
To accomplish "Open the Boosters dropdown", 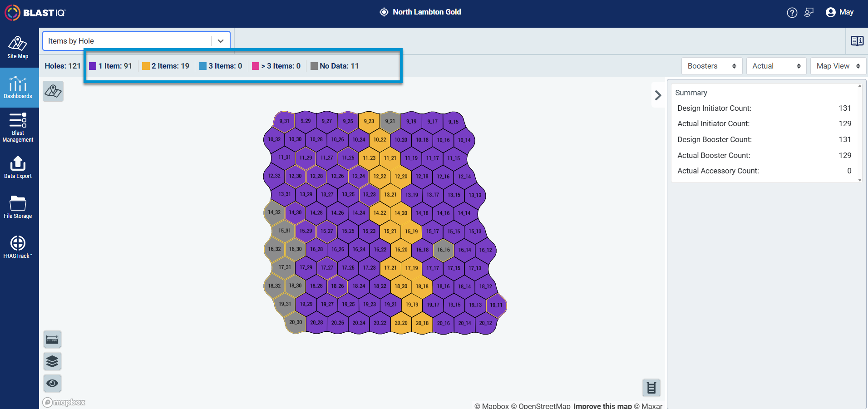I will pos(712,66).
